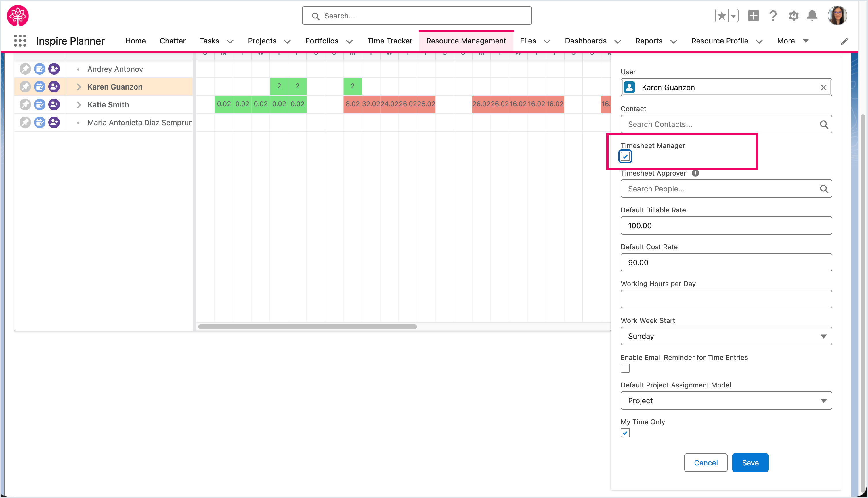Viewport: 868px width, 498px height.
Task: Click the global actions plus icon
Action: [753, 16]
